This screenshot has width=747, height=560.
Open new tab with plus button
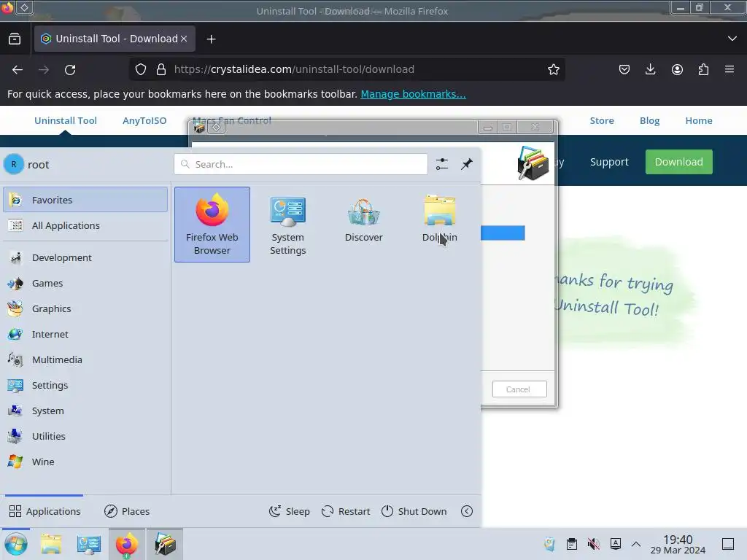pyautogui.click(x=211, y=39)
